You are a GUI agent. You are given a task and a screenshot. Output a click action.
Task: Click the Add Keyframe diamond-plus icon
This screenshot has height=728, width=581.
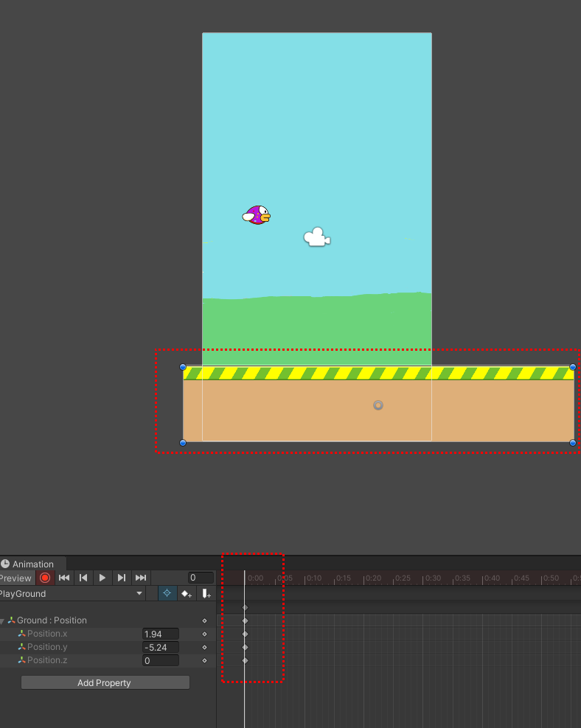[187, 593]
